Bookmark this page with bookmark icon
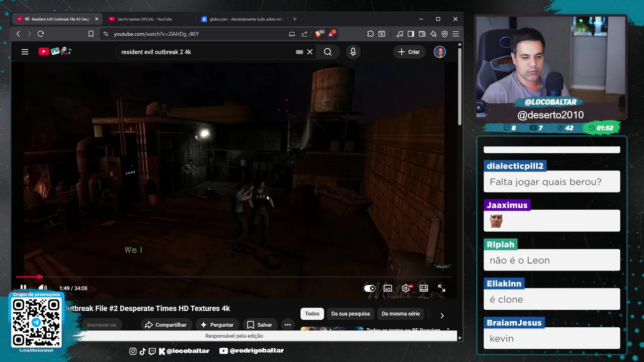Screen dimensions: 644x362 point(91,34)
